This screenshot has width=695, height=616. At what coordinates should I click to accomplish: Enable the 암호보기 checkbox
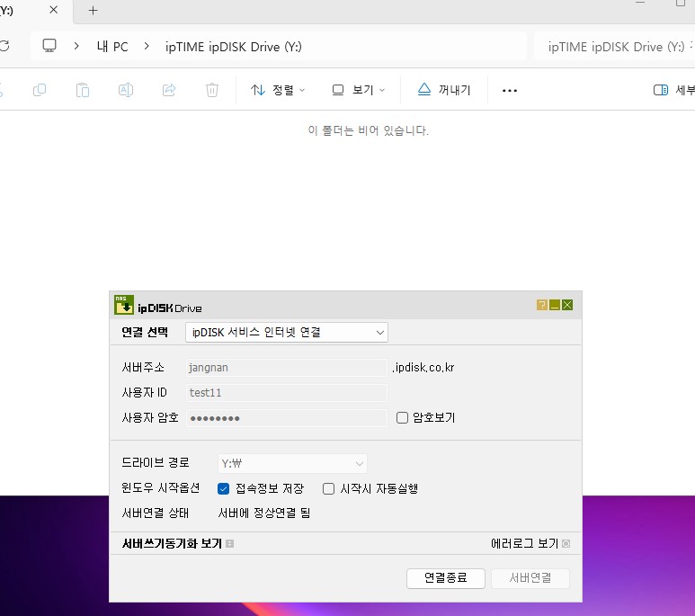[402, 418]
